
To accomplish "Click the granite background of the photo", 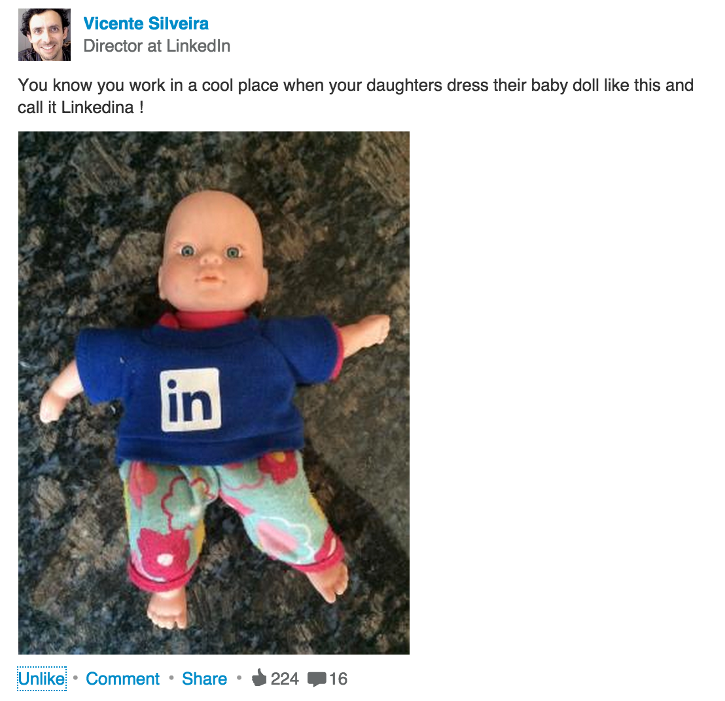I will pyautogui.click(x=80, y=200).
